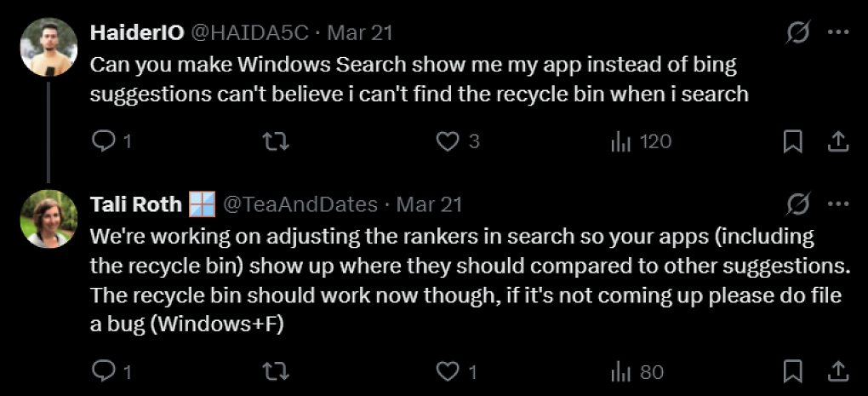Share HaiderIO's tweet
This screenshot has height=396, width=868.
coord(838,142)
